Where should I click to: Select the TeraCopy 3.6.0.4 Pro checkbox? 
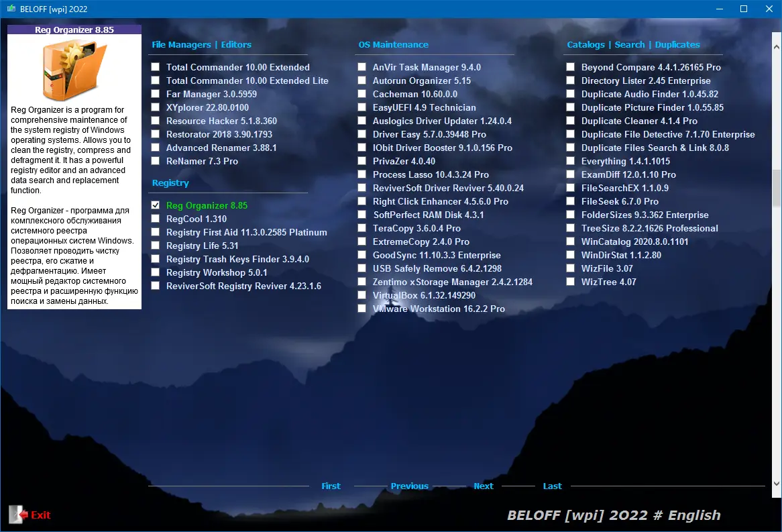pos(362,228)
